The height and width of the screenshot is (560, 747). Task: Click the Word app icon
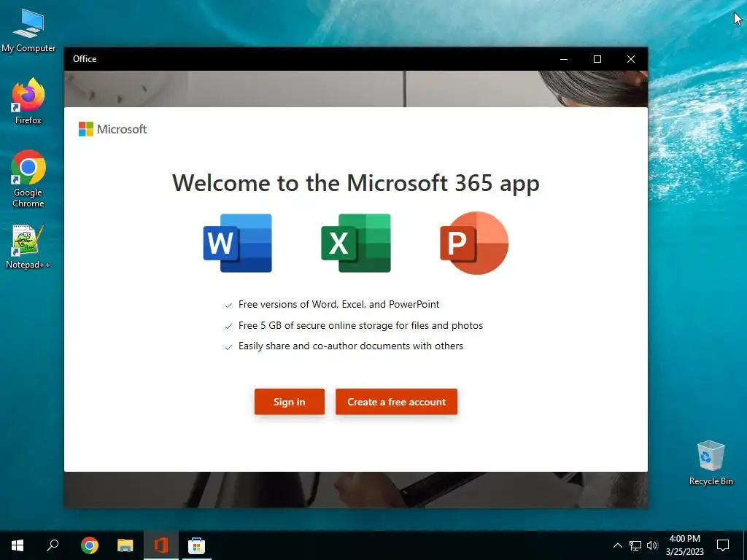pyautogui.click(x=237, y=244)
